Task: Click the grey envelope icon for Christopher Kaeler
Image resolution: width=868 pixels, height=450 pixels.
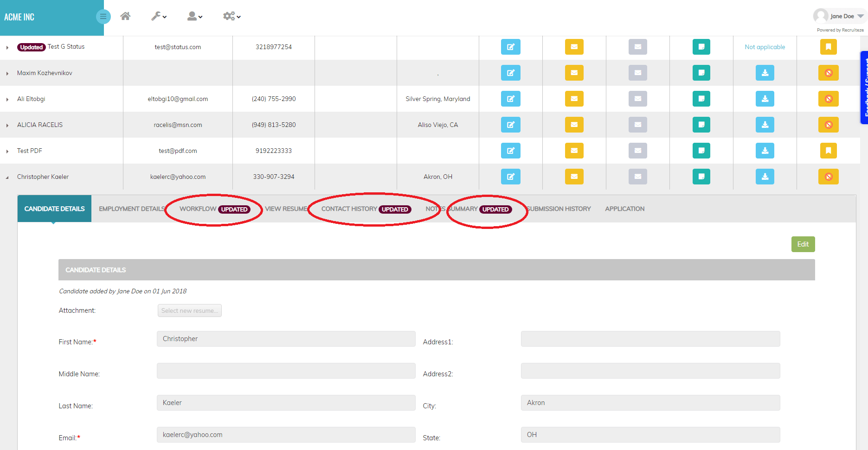Action: pos(638,177)
